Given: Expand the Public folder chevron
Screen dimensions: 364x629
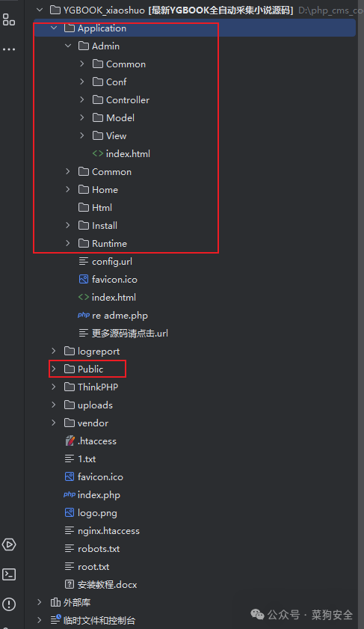Looking at the screenshot, I should [x=54, y=369].
